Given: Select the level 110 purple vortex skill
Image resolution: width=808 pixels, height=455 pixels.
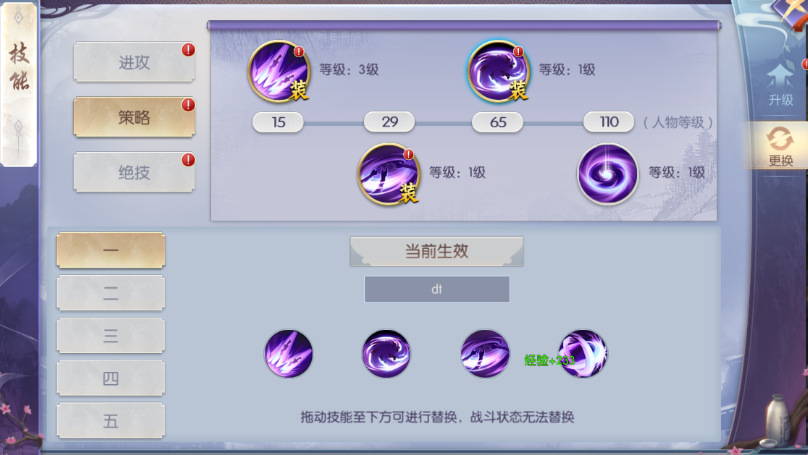Looking at the screenshot, I should (x=608, y=174).
